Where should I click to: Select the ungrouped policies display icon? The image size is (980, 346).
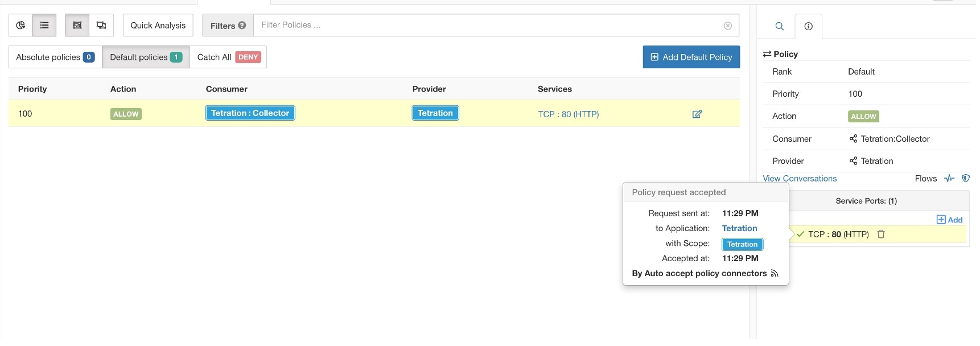(x=101, y=25)
